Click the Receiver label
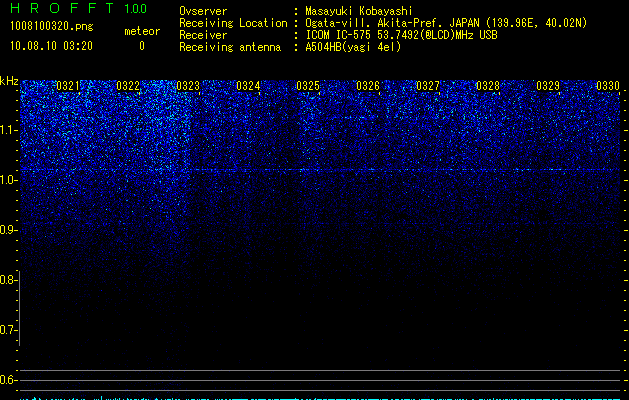The image size is (629, 400). pos(203,35)
